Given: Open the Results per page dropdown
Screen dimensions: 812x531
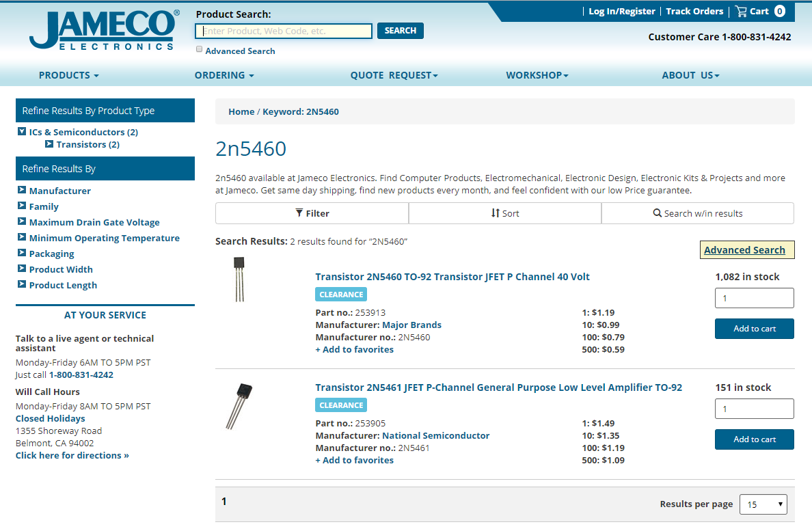Looking at the screenshot, I should (x=763, y=504).
